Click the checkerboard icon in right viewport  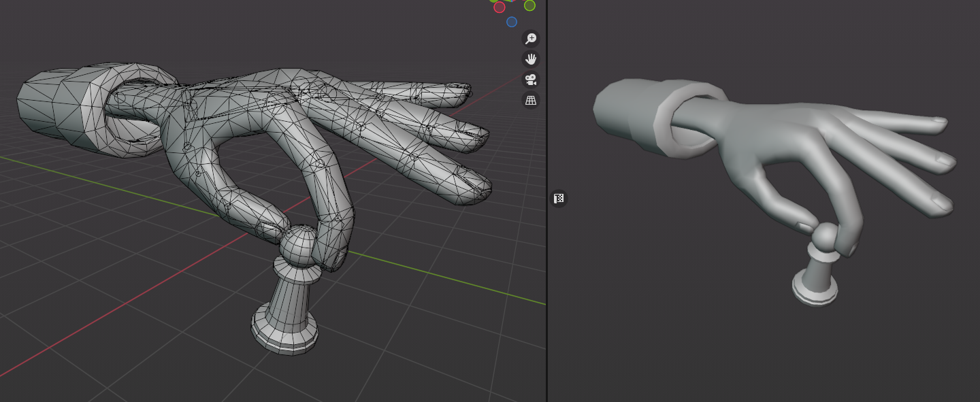click(559, 199)
